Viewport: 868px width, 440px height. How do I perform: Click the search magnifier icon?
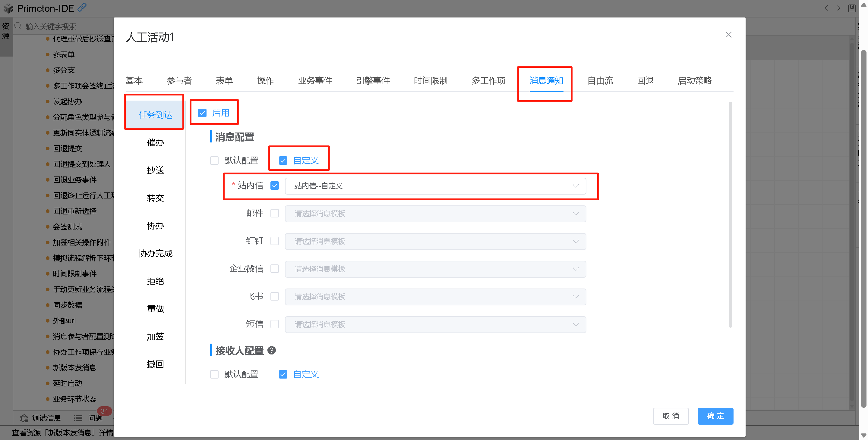point(18,26)
